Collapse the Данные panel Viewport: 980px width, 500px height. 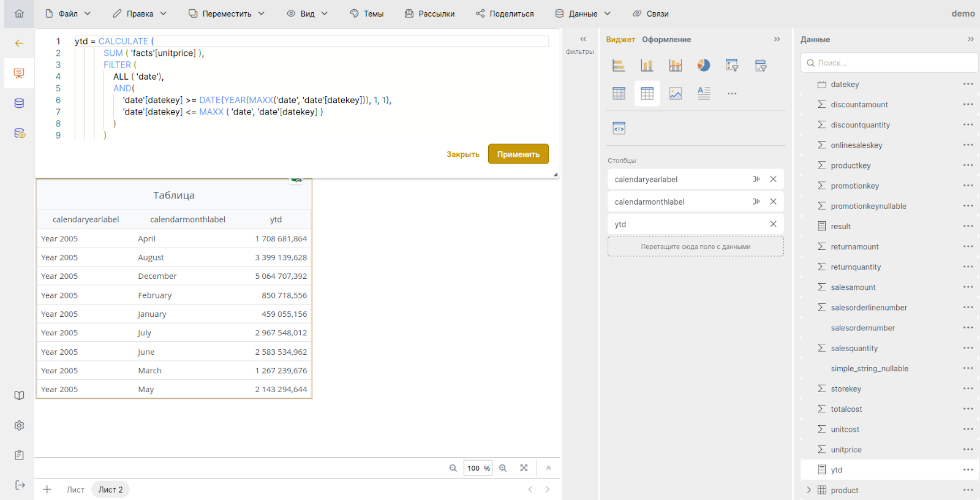click(970, 39)
